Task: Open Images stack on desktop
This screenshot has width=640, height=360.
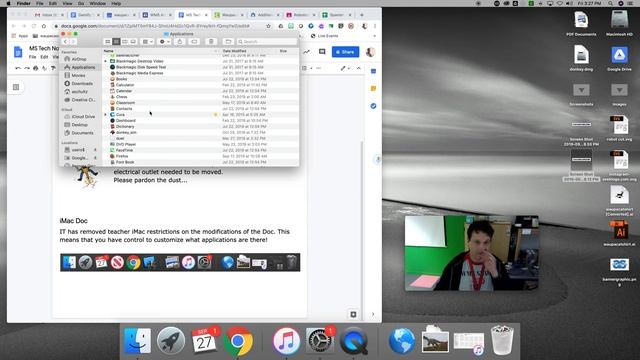Action: tap(619, 90)
